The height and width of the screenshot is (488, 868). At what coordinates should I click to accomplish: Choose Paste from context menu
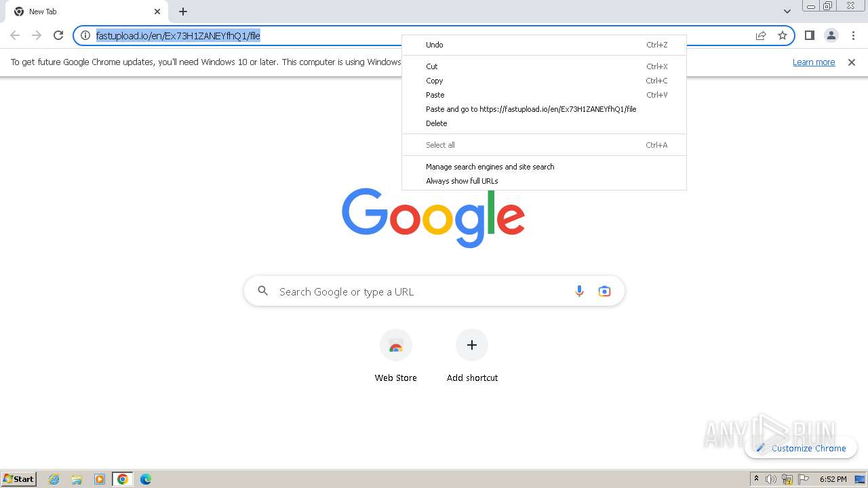(544, 95)
